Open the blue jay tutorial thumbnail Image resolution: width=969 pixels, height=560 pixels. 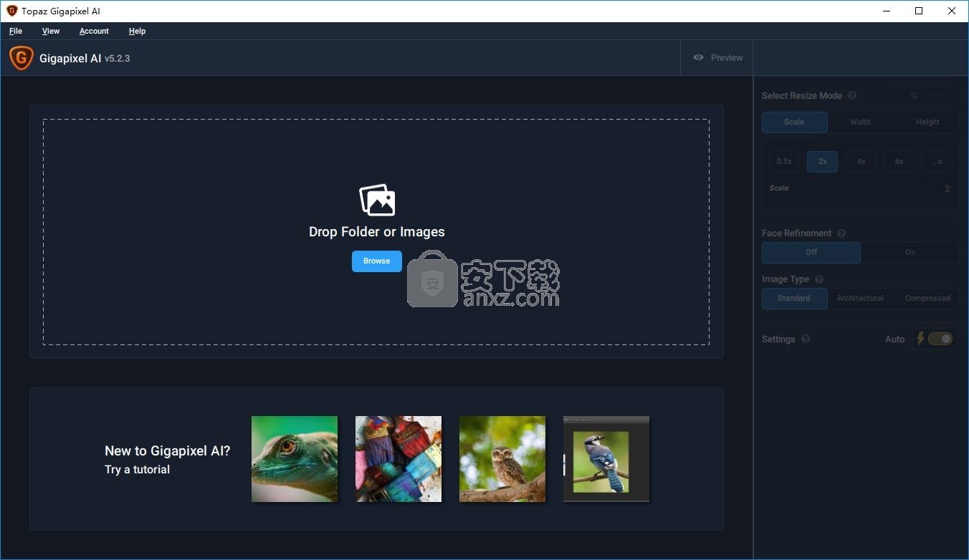coord(606,458)
